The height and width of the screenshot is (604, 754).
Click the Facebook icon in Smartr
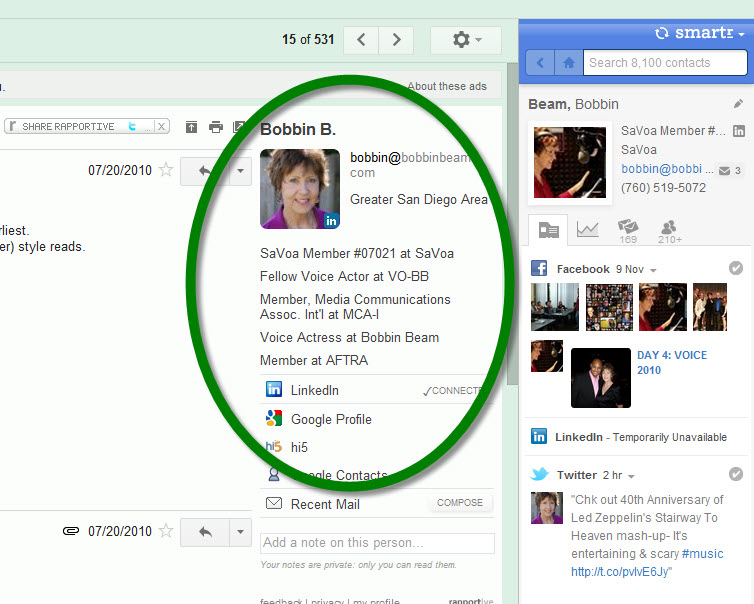(x=539, y=268)
